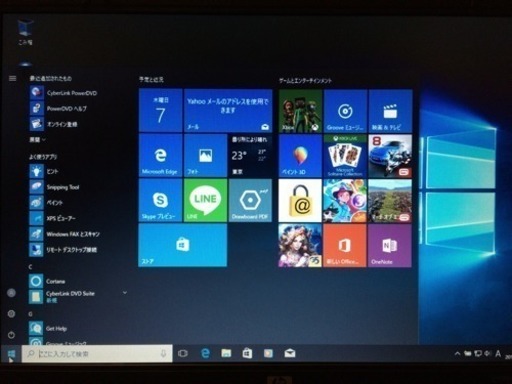The width and height of the screenshot is (512, 384).
Task: Open the Mail tile with Yahoo message
Action: pos(228,110)
